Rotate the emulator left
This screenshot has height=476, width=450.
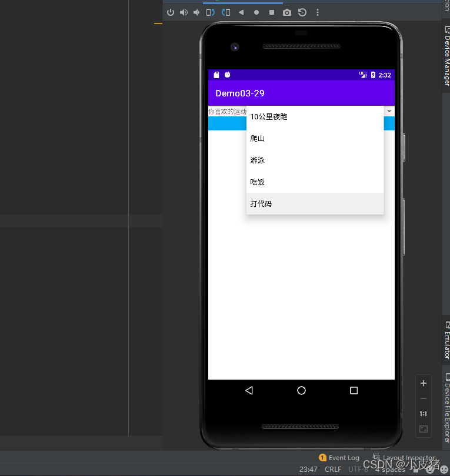[211, 12]
